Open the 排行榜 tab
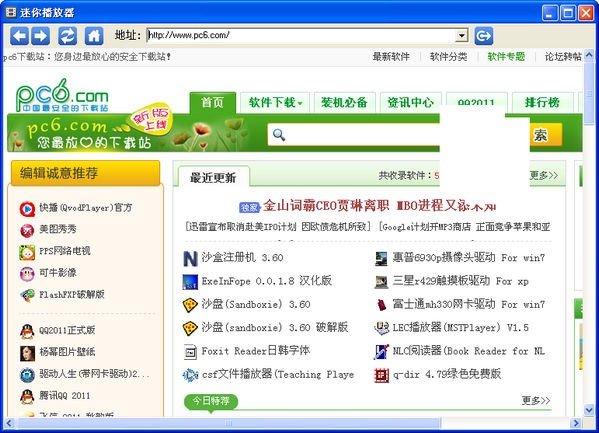Screen dimensions: 599x433 (x=542, y=102)
